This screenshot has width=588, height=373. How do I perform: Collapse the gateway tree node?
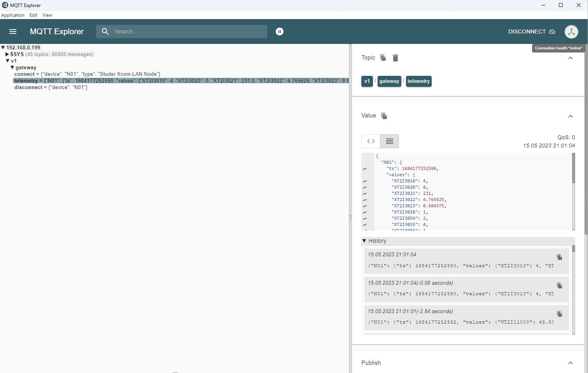point(12,67)
